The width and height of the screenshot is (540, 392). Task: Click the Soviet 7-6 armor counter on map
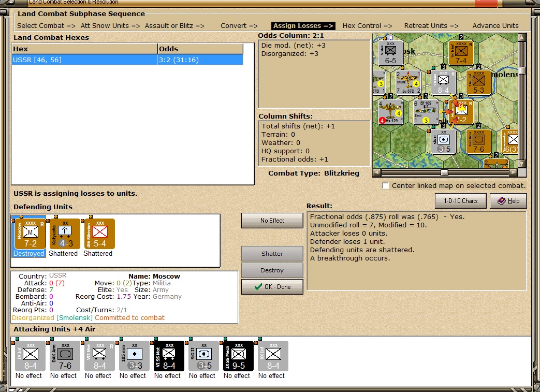[x=479, y=141]
